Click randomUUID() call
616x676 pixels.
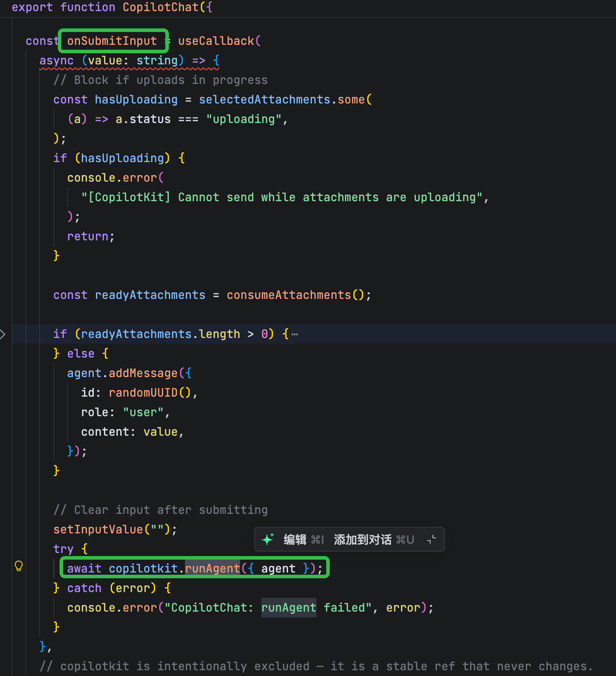[150, 393]
